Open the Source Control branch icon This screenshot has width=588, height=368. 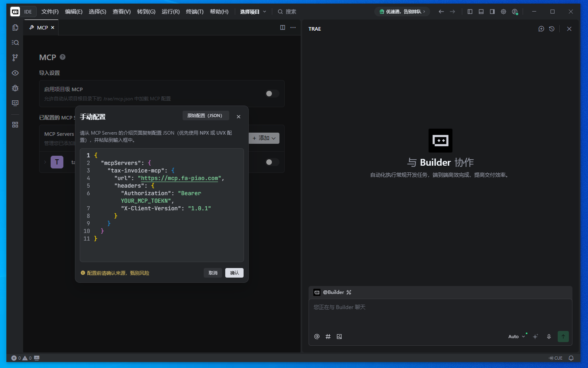coord(15,58)
